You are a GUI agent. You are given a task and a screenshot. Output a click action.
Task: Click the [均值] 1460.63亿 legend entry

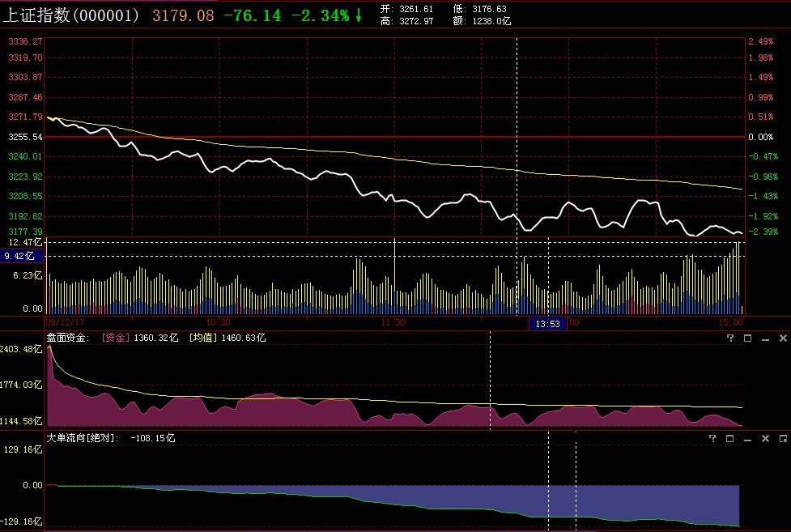click(227, 338)
